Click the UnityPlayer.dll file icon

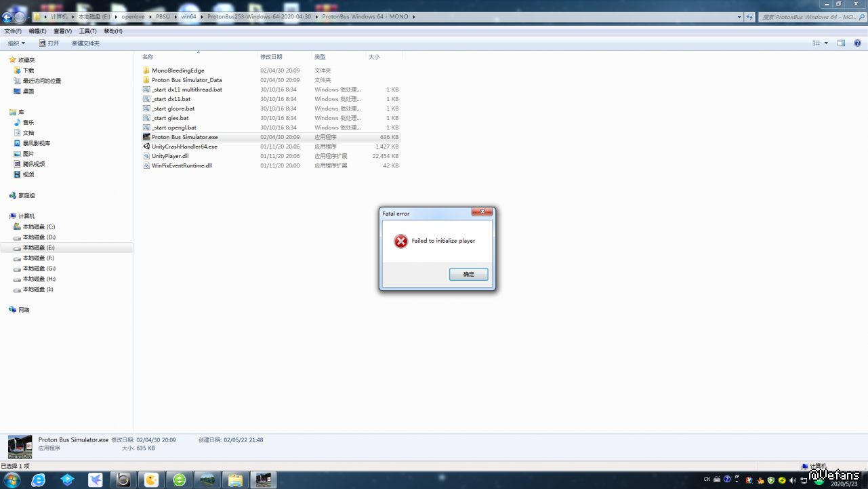click(146, 156)
